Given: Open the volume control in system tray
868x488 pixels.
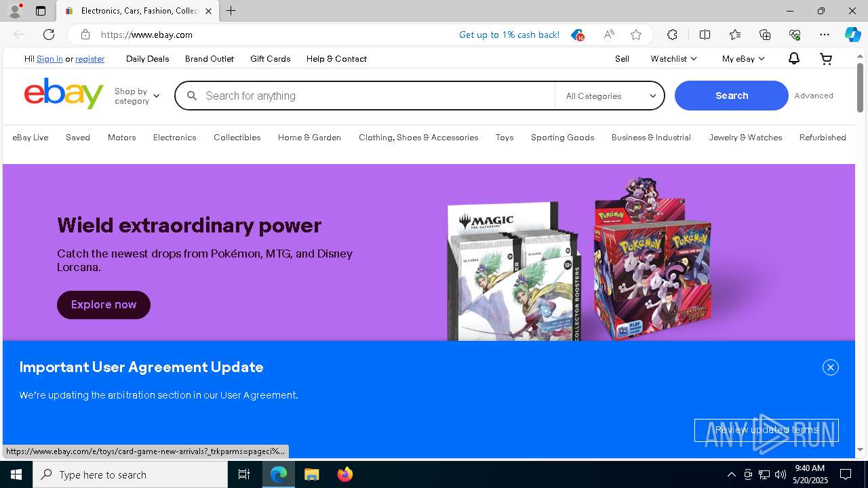Looking at the screenshot, I should point(781,474).
